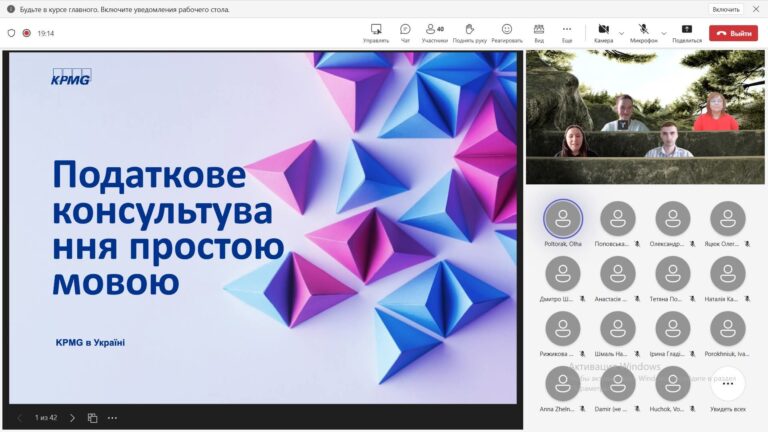Select Poltorak, Olha participant avatar

562,218
